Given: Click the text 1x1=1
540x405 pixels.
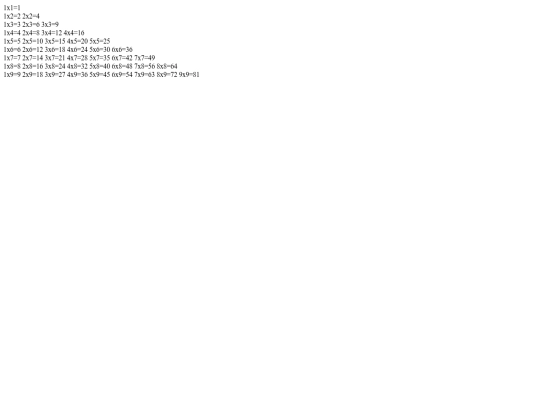Looking at the screenshot, I should (x=12, y=8).
